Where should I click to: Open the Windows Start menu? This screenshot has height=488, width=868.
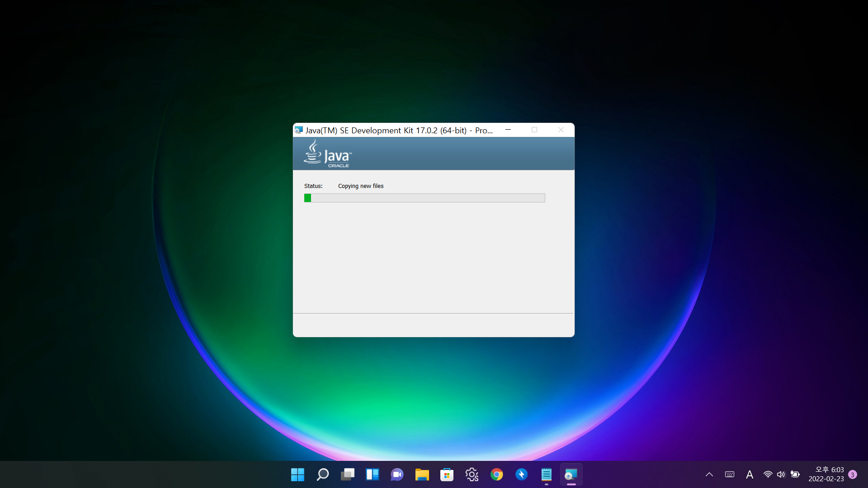(297, 474)
